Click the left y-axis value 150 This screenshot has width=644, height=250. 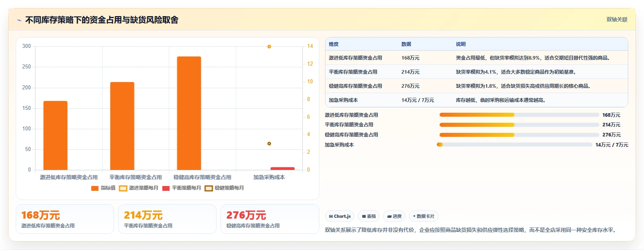click(27, 108)
